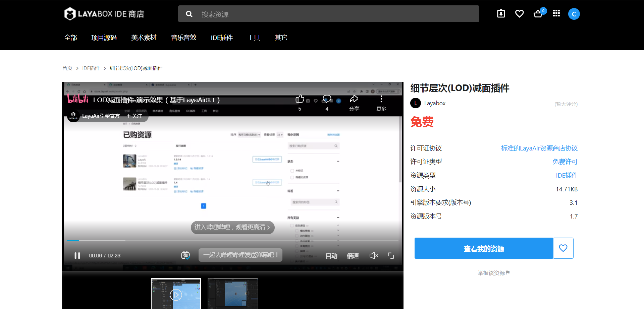The height and width of the screenshot is (309, 644).
Task: Add resource to favorites heart button
Action: (x=563, y=248)
